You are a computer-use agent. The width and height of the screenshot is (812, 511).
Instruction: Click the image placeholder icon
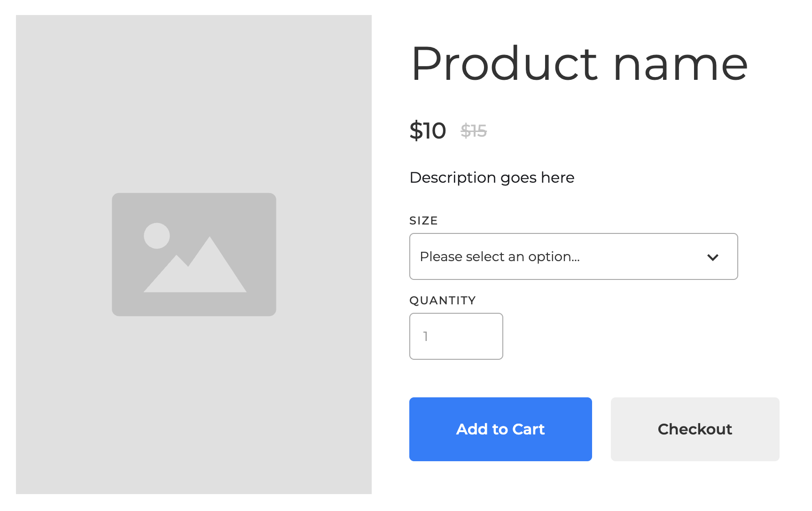(x=194, y=254)
